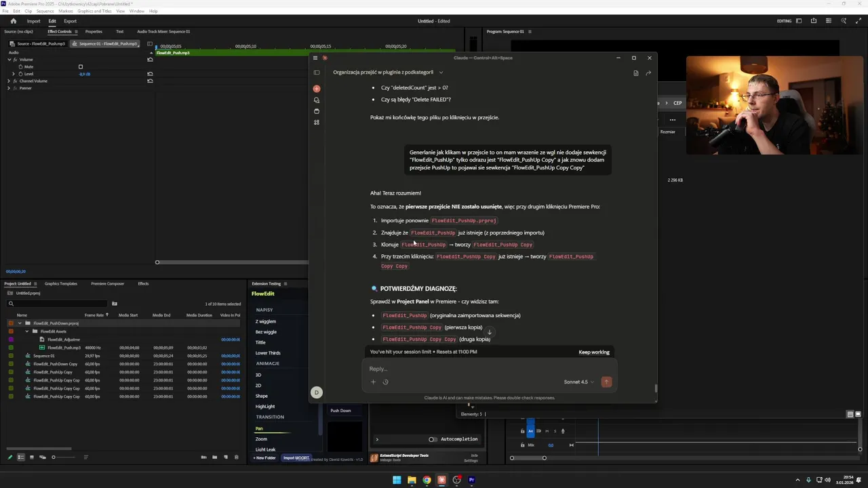The image size is (868, 488).
Task: Open the Audio Track Mixer: Sequence 01 tab
Action: (x=163, y=31)
